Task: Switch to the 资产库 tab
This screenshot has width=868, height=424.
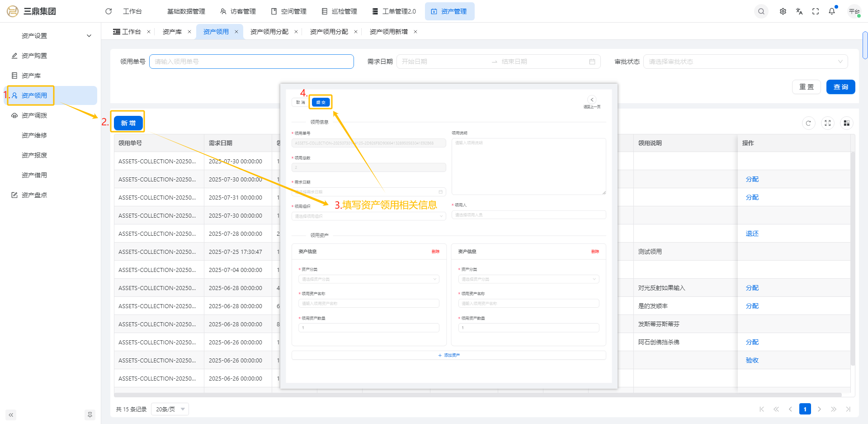Action: click(172, 32)
